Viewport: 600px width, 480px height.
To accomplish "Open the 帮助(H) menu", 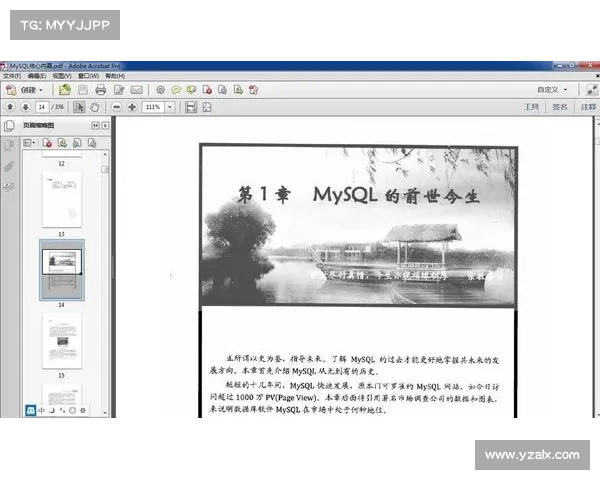I will point(114,76).
